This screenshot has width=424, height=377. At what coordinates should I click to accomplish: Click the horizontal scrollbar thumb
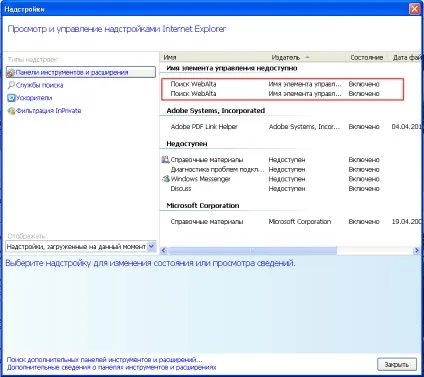click(252, 250)
